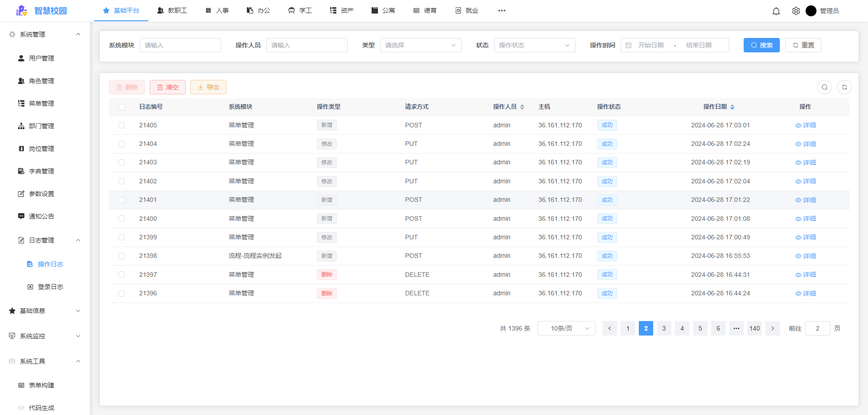The image size is (868, 415).
Task: Click the sort arrows beside 操作日期
Action: coord(732,107)
